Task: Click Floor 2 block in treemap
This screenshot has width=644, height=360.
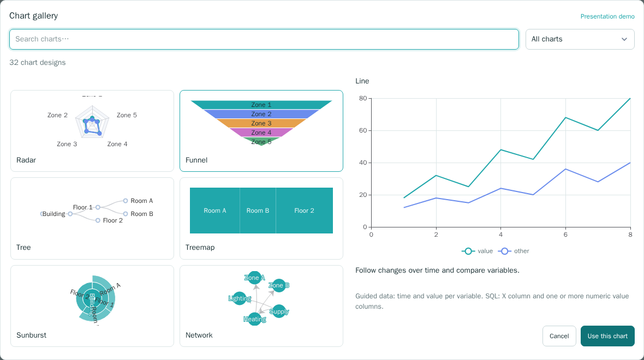Action: tap(305, 211)
